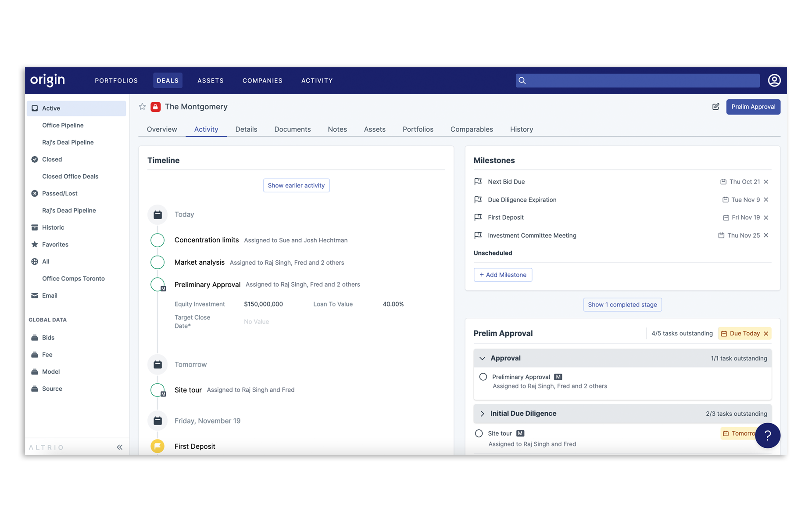Remove the Investment Committee Meeting date

tap(766, 235)
